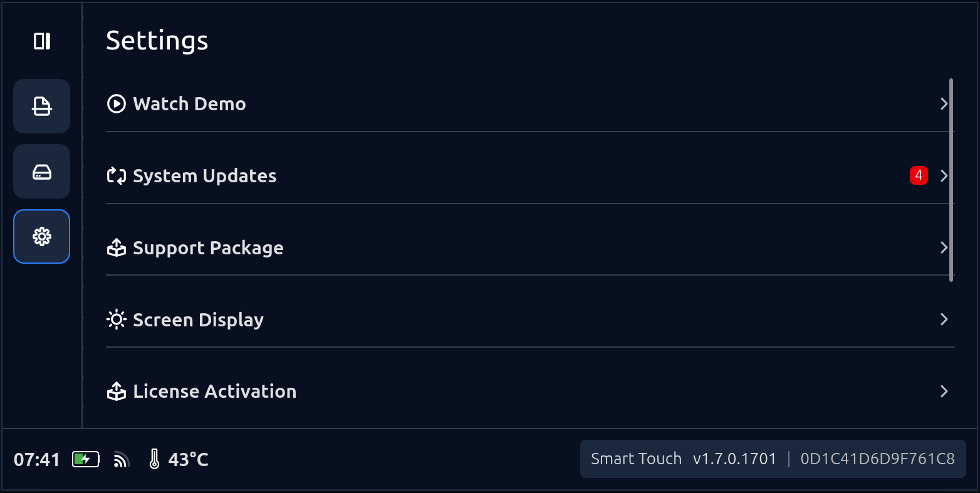Select the settings gear sidebar icon
This screenshot has height=493, width=980.
tap(42, 237)
